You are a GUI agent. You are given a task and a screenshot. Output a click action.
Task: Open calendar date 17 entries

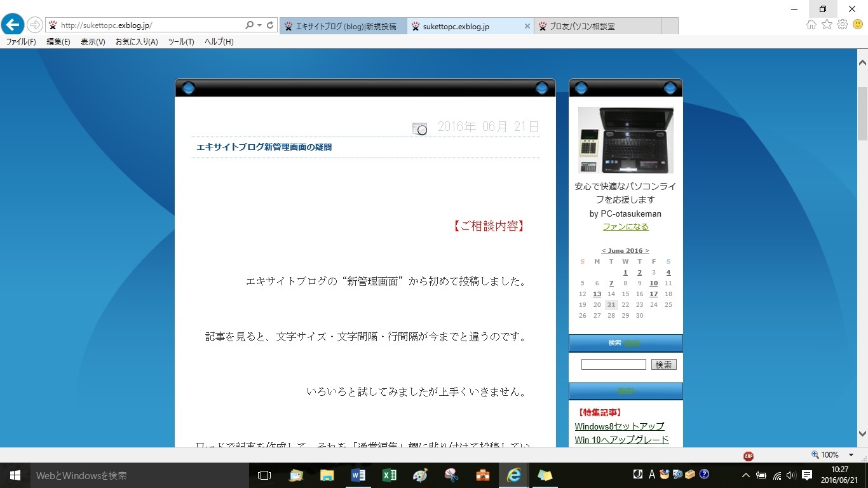tap(653, 294)
